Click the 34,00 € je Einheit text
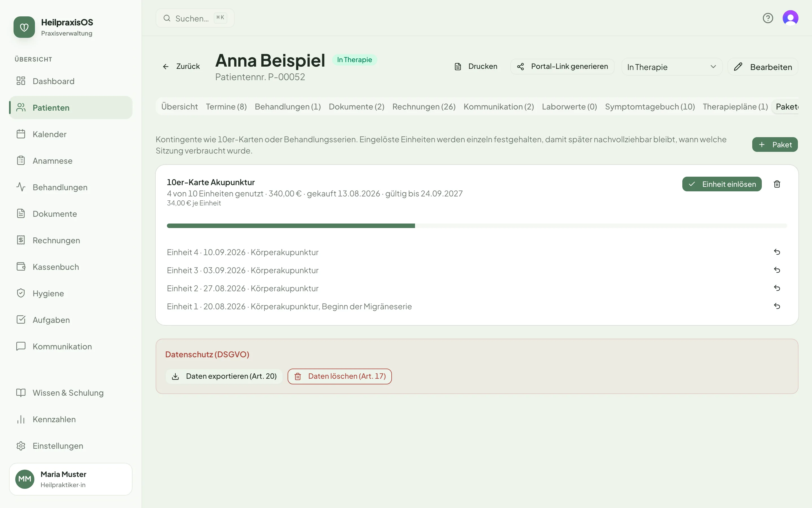812x508 pixels. point(194,203)
